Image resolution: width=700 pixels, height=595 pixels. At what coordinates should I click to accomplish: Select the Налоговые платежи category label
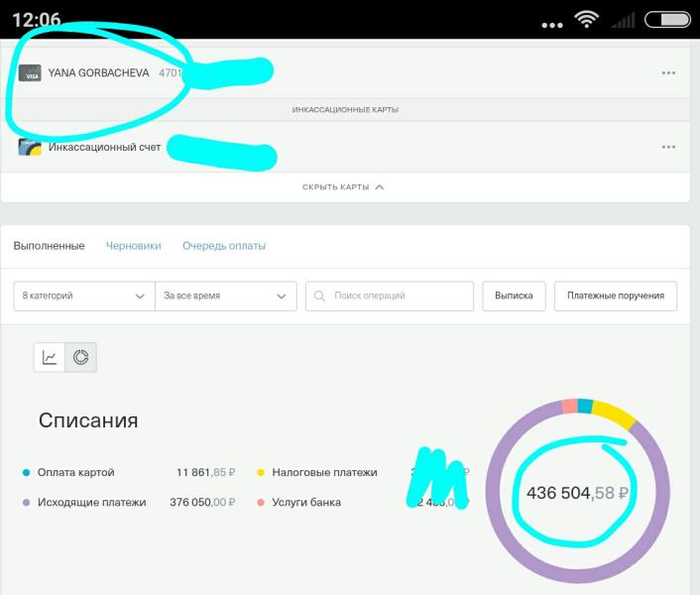324,472
